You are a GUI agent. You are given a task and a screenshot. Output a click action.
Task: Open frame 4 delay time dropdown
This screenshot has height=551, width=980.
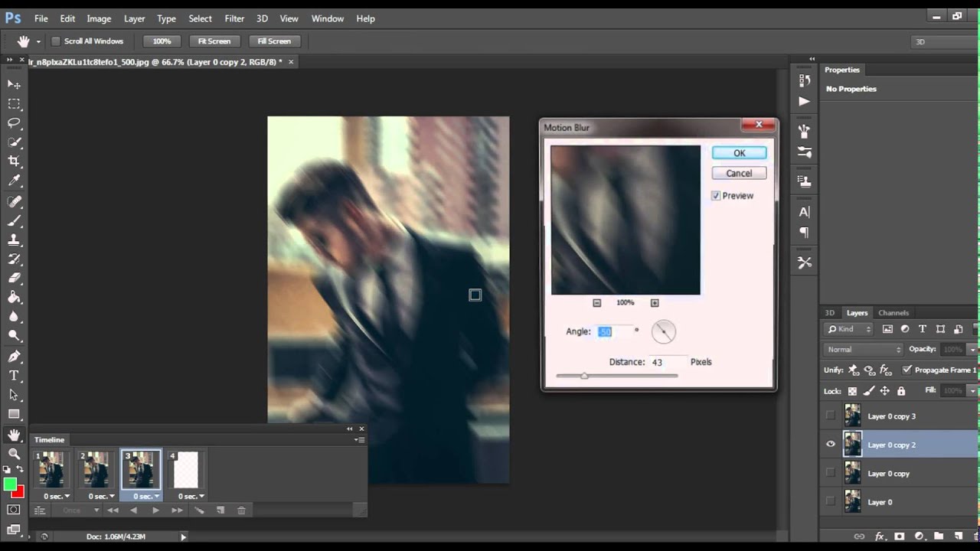[x=191, y=497]
